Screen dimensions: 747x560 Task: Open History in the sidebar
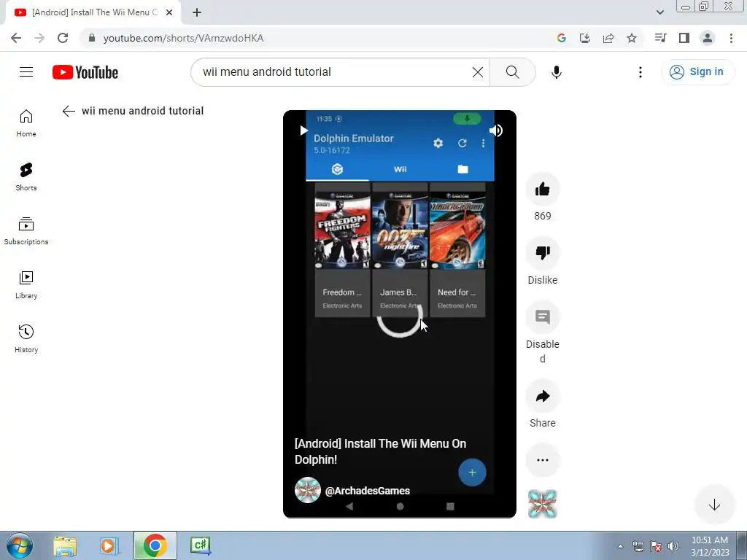tap(26, 338)
